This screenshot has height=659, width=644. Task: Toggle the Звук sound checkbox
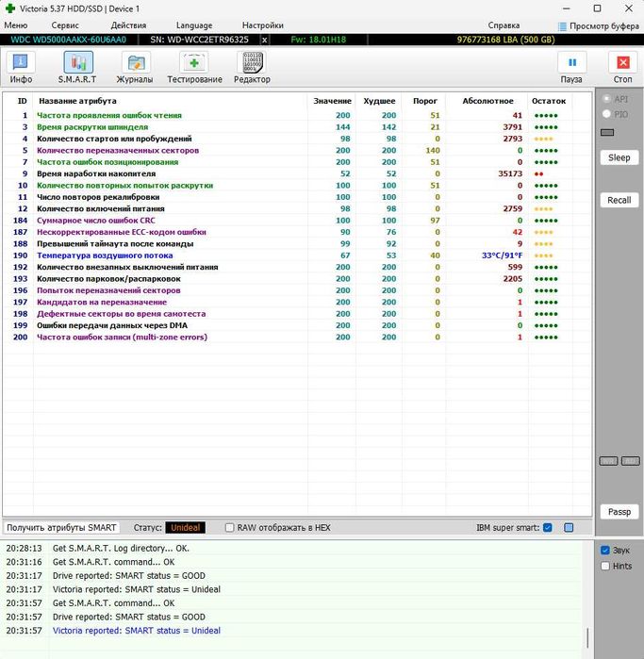(x=605, y=551)
